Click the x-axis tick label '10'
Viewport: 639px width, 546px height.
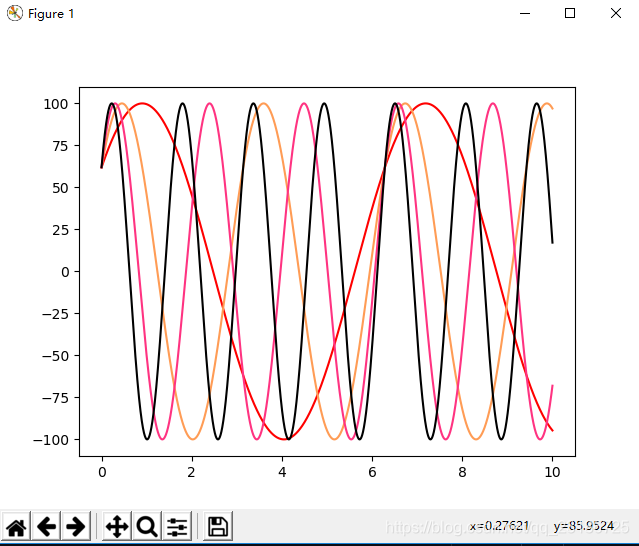[552, 472]
